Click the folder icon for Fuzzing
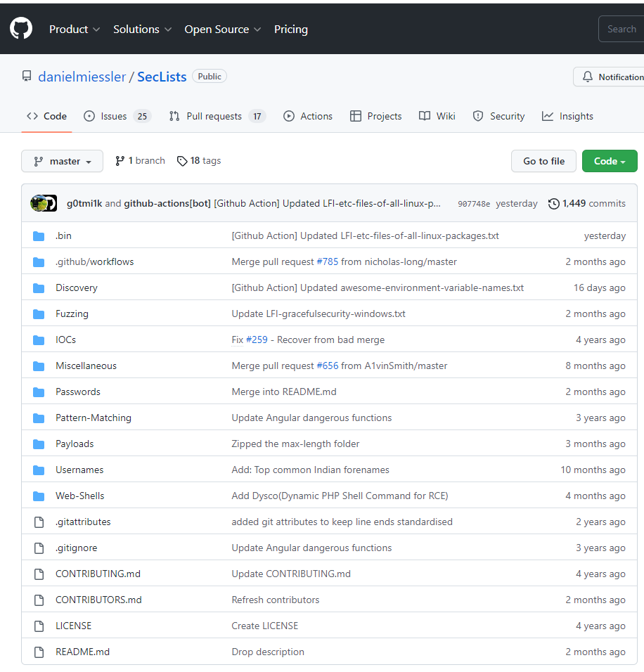 click(x=39, y=314)
